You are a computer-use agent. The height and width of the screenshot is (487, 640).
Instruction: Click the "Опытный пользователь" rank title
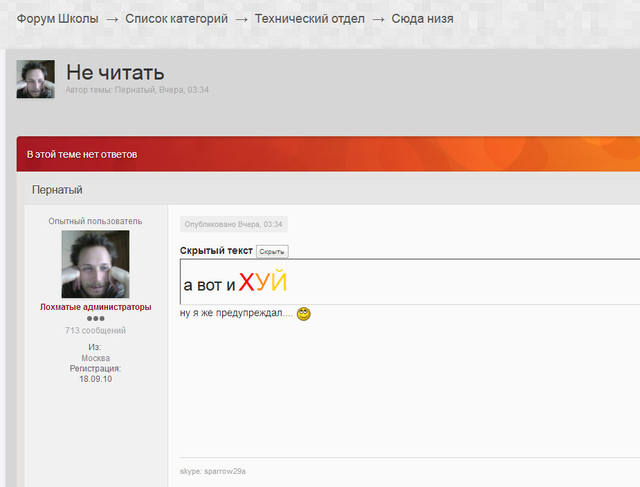95,221
